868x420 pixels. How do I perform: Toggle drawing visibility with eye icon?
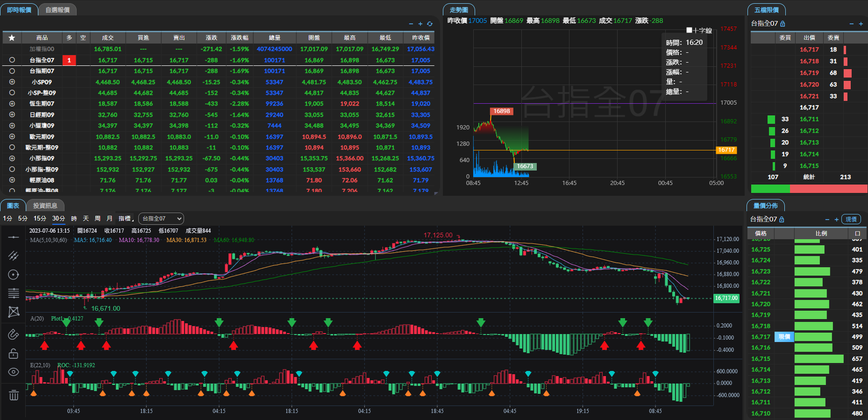click(x=14, y=372)
